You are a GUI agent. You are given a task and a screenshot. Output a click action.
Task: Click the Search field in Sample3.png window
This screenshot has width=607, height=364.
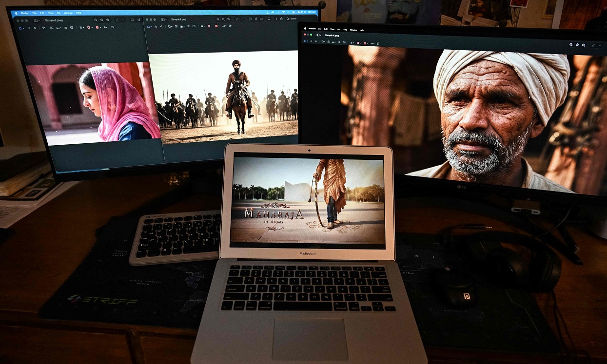[x=292, y=19]
